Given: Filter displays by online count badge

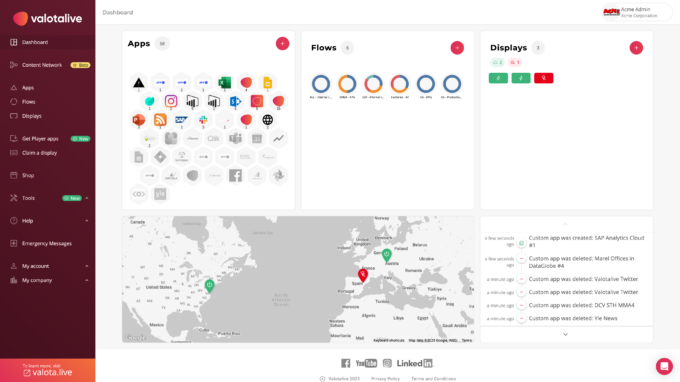Looking at the screenshot, I should 497,62.
